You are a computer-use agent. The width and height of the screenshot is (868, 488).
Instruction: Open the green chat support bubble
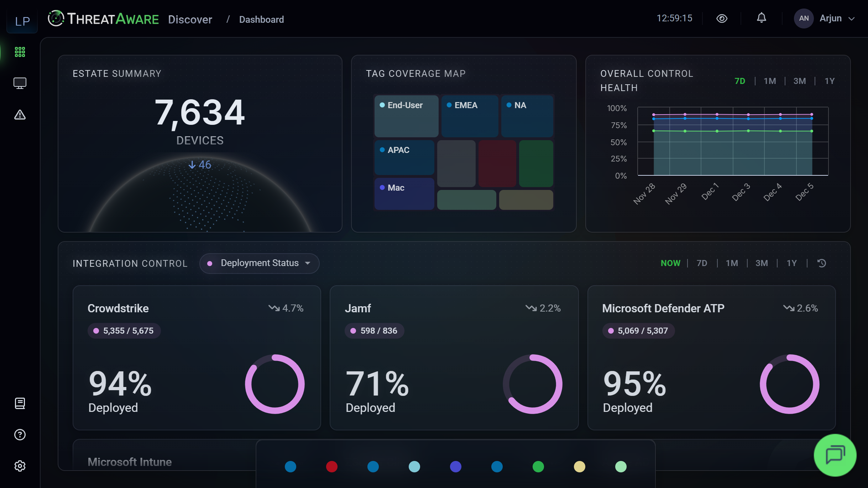(835, 455)
